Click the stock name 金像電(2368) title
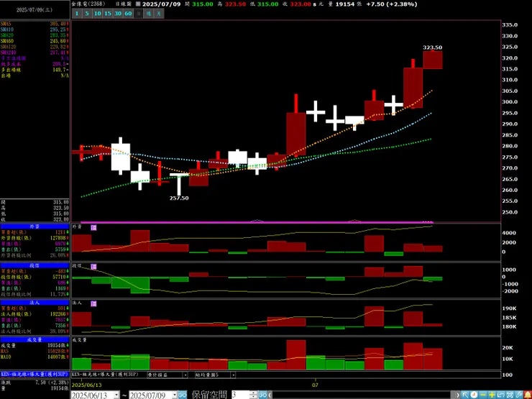 click(x=88, y=4)
